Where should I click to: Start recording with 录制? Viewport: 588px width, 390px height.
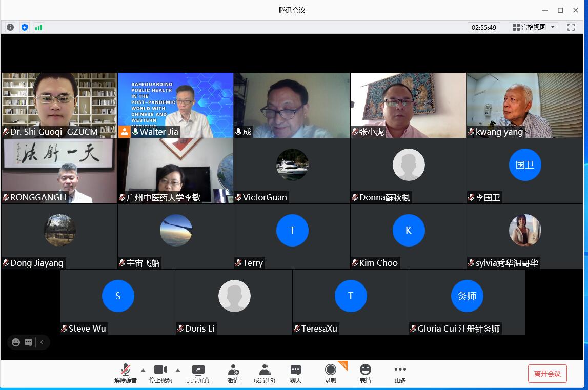tap(331, 374)
